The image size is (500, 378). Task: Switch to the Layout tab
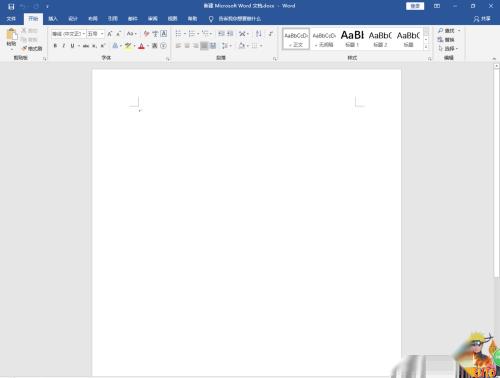point(93,19)
